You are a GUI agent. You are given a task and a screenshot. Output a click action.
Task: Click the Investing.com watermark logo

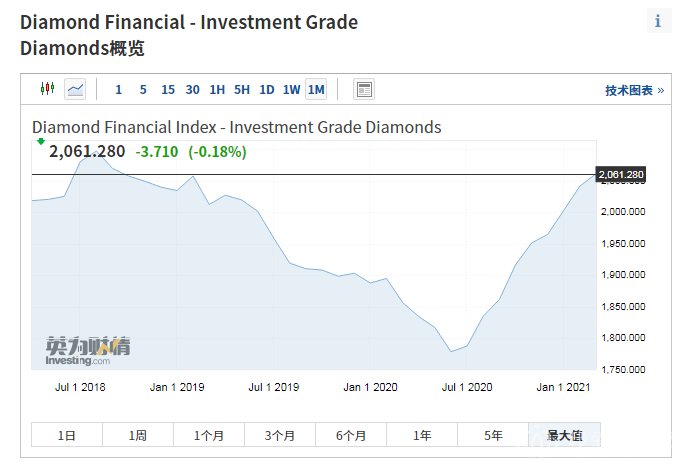tap(87, 351)
